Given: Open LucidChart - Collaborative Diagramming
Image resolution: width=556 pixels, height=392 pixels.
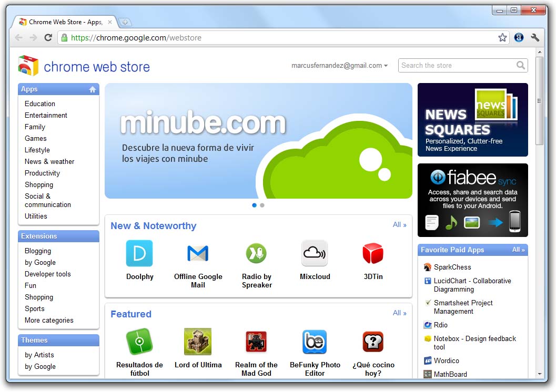Looking at the screenshot, I should pos(472,285).
